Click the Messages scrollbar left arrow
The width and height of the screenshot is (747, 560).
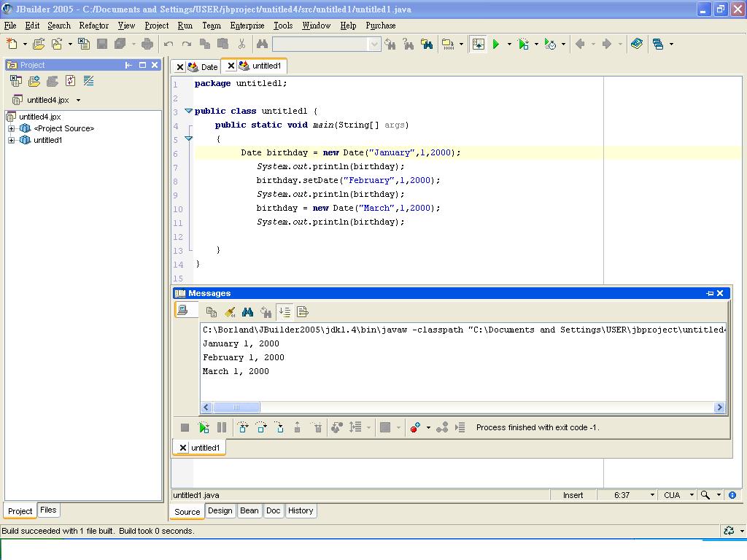[206, 407]
